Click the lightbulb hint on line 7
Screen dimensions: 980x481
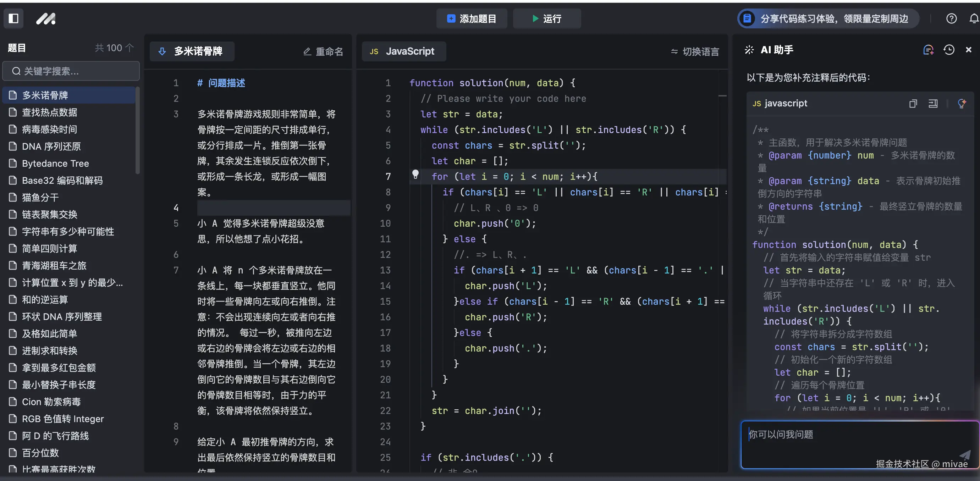pos(415,175)
